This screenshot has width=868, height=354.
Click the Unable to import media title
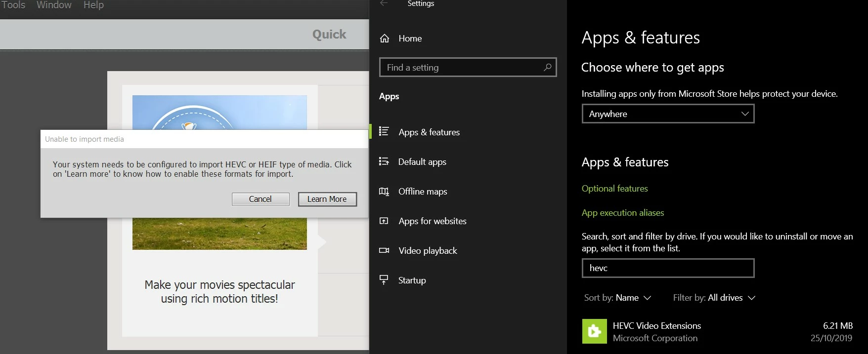coord(85,139)
